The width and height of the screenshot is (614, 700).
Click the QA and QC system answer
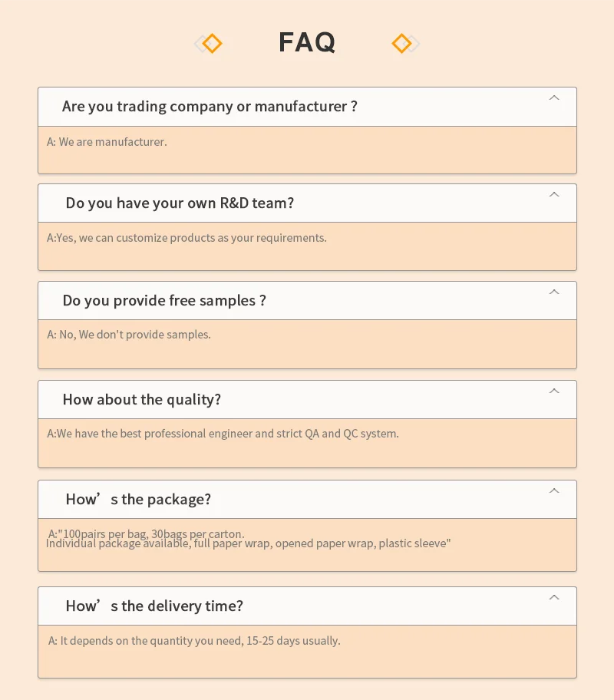pyautogui.click(x=223, y=434)
